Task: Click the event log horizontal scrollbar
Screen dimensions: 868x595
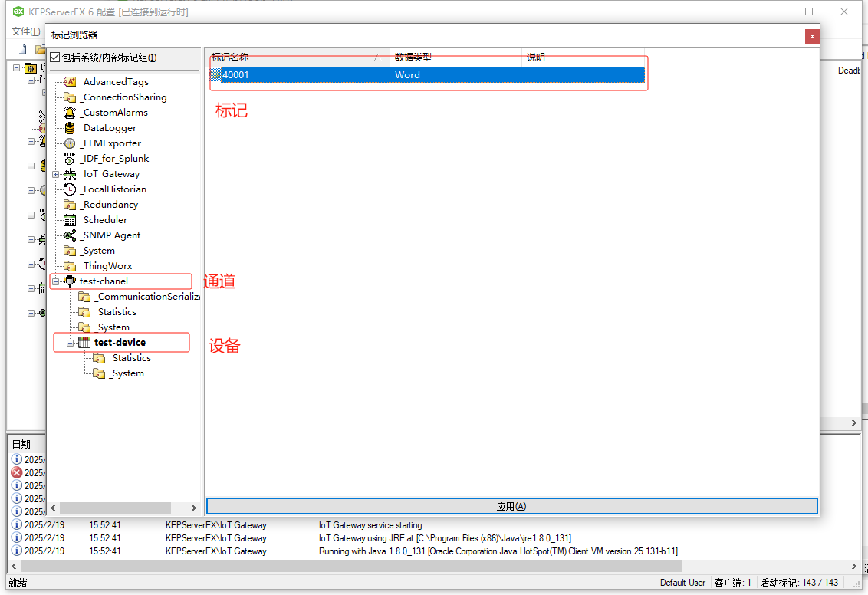Action: (351, 566)
